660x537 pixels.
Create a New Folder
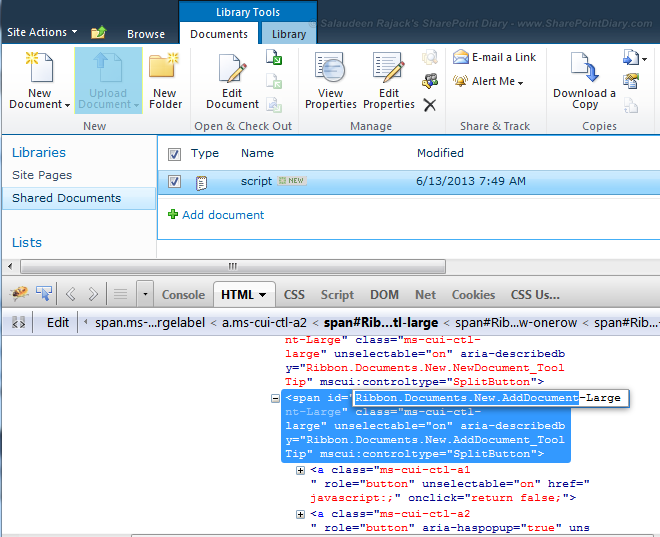point(165,81)
